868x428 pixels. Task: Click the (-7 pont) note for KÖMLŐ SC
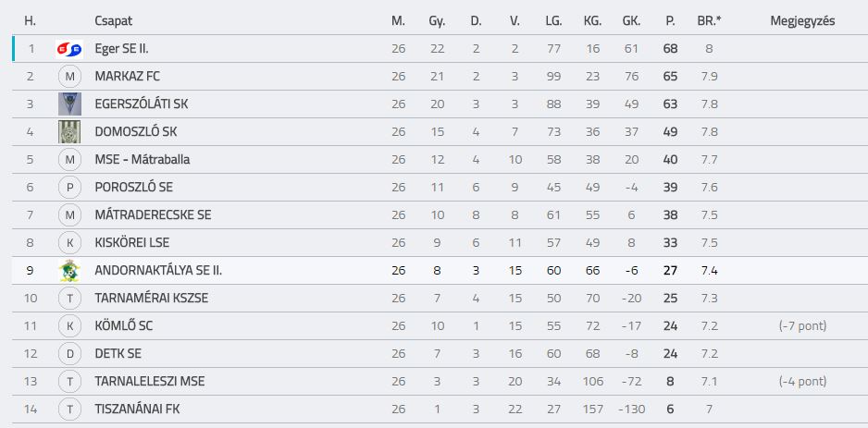(802, 325)
